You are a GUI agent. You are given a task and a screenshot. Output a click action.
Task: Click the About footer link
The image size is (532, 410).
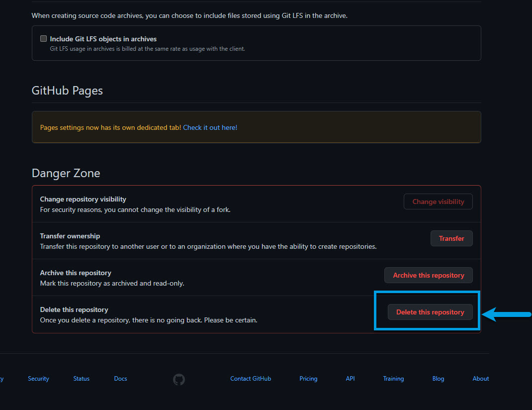480,379
